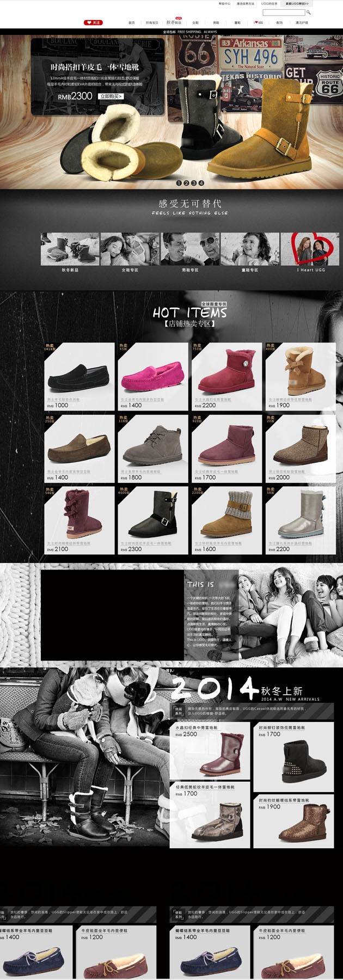Screen dimensions: 343x980
Task: Click the HOT ITEMS section heading
Action: pos(189,313)
